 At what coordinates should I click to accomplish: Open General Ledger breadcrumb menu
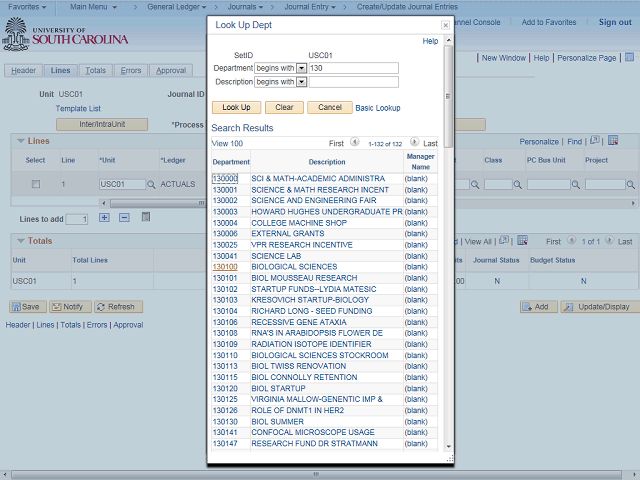click(x=177, y=7)
